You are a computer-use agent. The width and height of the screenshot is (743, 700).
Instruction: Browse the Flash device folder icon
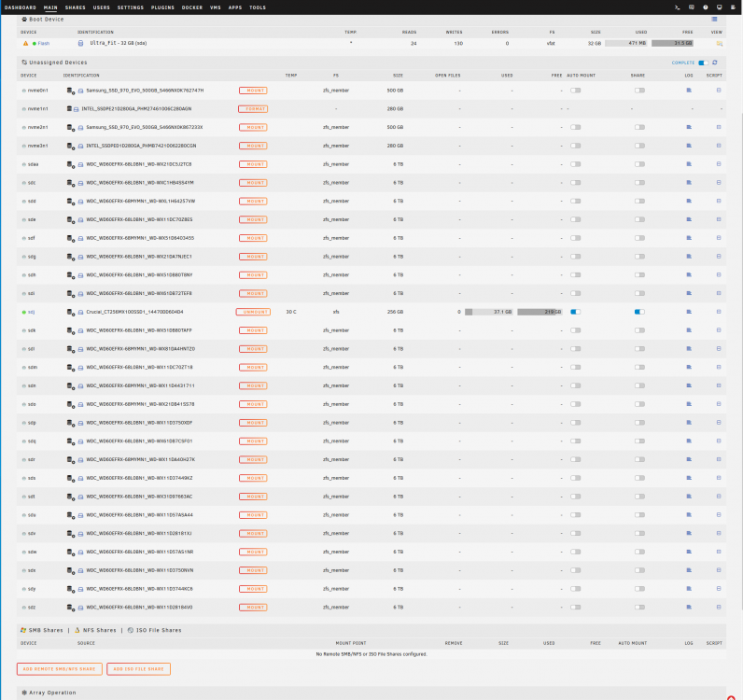(720, 43)
